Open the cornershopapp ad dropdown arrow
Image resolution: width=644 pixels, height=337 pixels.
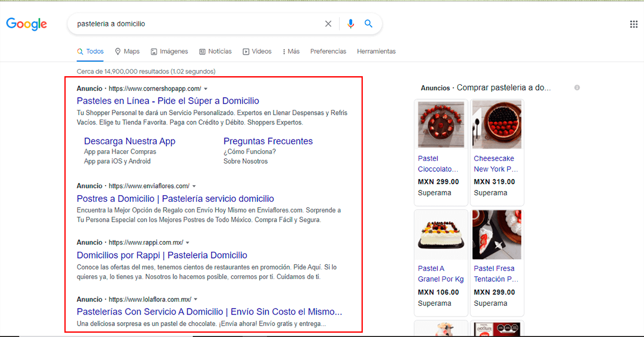pyautogui.click(x=206, y=88)
